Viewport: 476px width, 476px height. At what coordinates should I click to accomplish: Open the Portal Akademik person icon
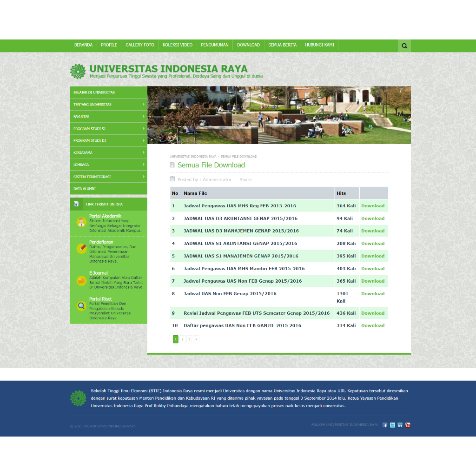81,222
